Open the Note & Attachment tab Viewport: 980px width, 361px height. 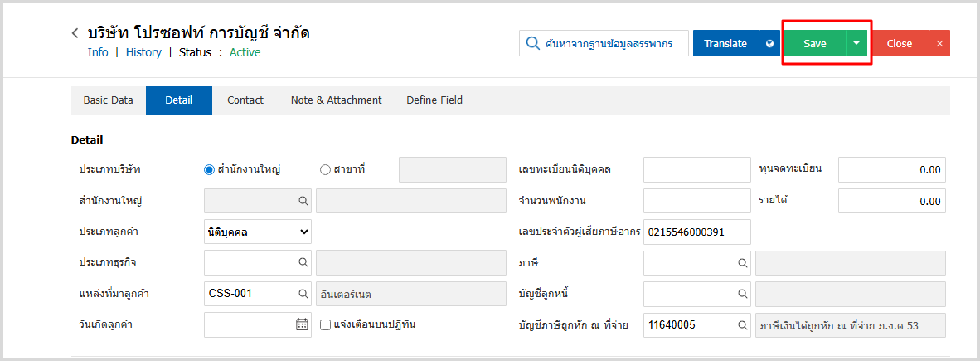336,100
